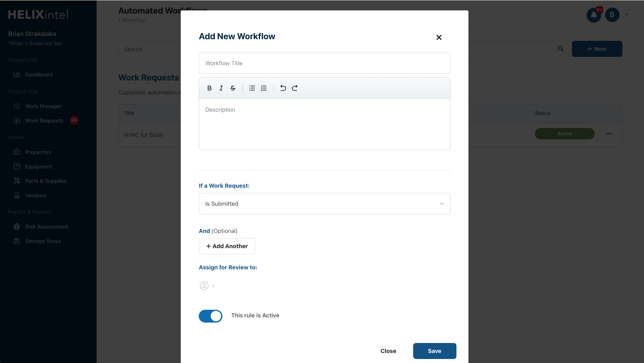Open Properties in sidebar

[38, 152]
